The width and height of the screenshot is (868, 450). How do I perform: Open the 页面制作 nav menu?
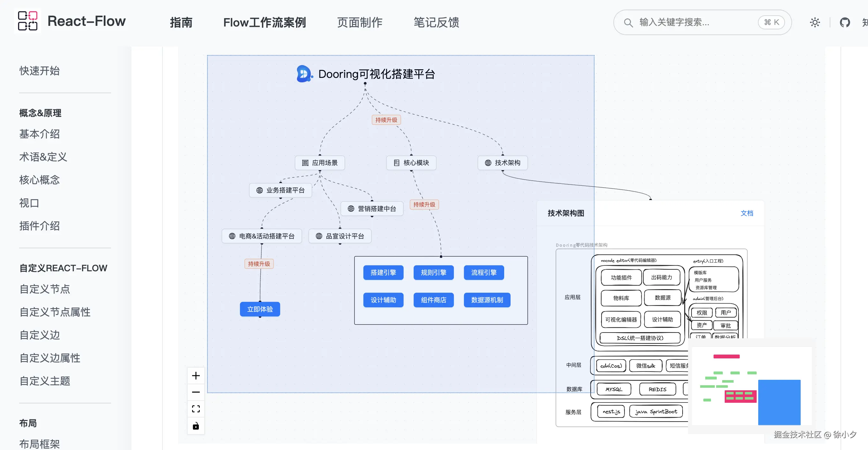point(360,23)
